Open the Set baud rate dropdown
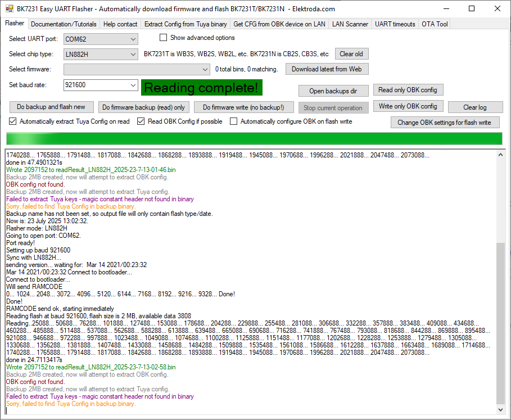The image size is (511, 420). (133, 85)
